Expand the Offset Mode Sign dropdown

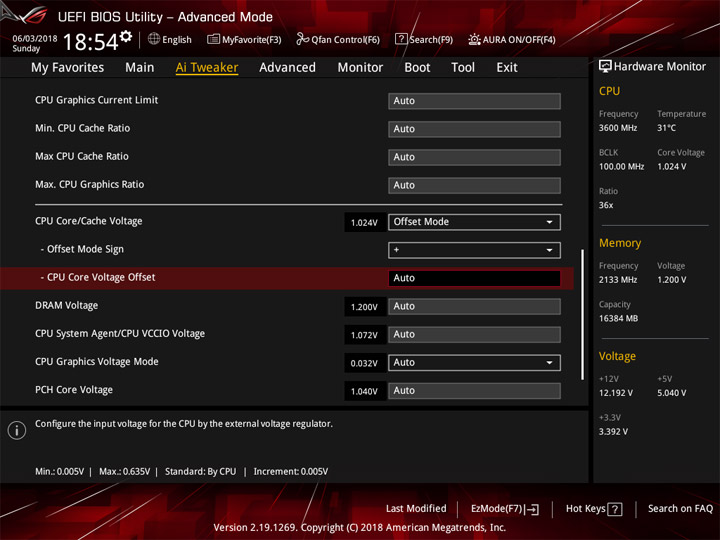pos(474,250)
